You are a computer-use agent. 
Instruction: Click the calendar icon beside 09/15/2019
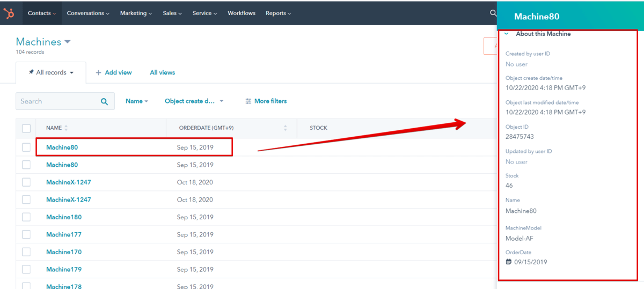tap(509, 262)
